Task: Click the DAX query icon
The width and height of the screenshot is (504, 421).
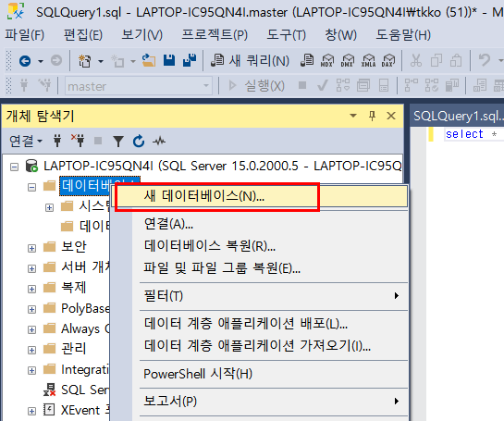Action: [388, 60]
